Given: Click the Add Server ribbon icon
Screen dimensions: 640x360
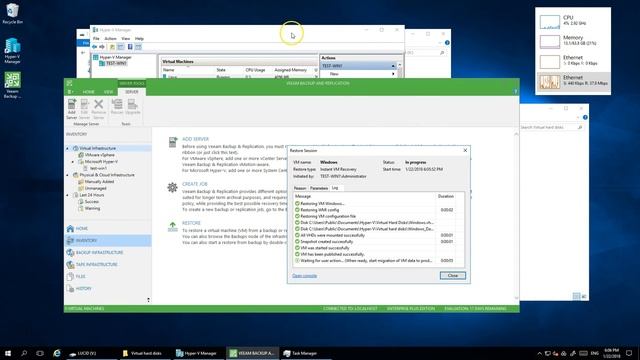Looking at the screenshot, I should point(71,109).
